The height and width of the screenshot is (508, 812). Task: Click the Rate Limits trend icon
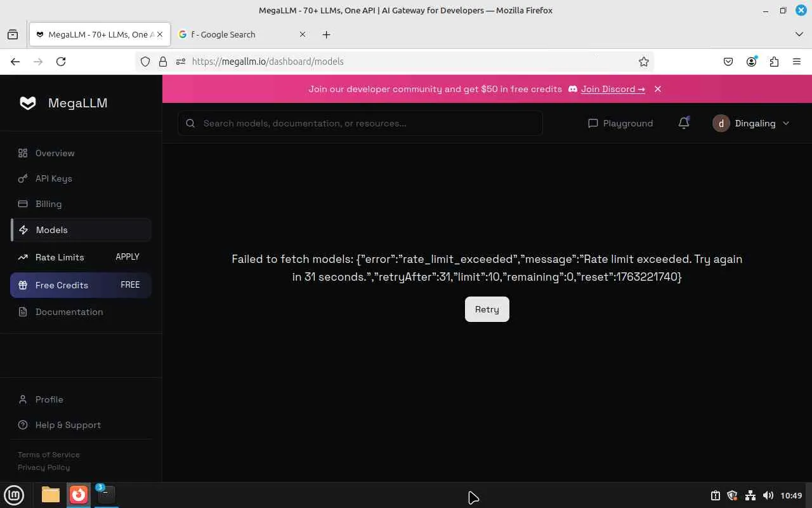click(23, 257)
